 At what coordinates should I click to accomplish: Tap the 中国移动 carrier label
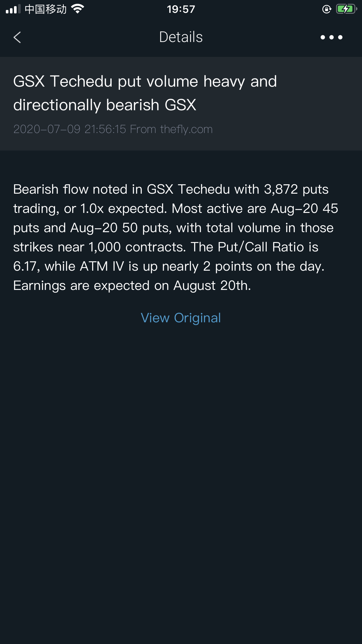[46, 9]
